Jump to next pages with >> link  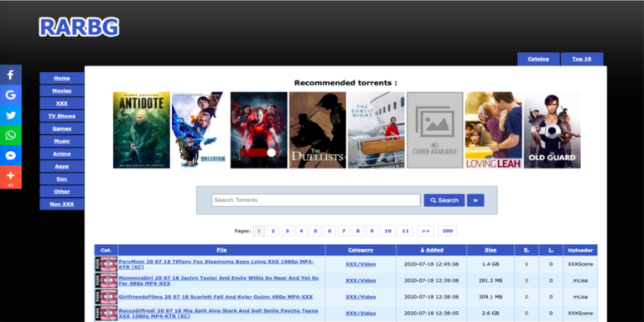(425, 231)
